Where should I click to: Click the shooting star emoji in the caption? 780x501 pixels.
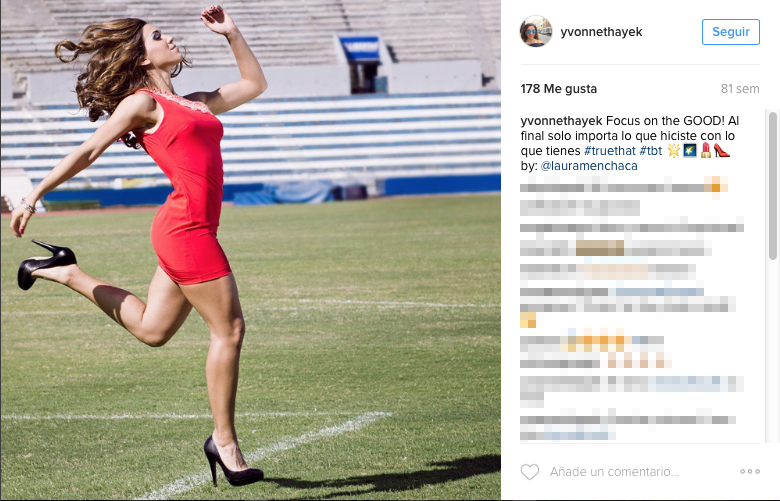[689, 150]
